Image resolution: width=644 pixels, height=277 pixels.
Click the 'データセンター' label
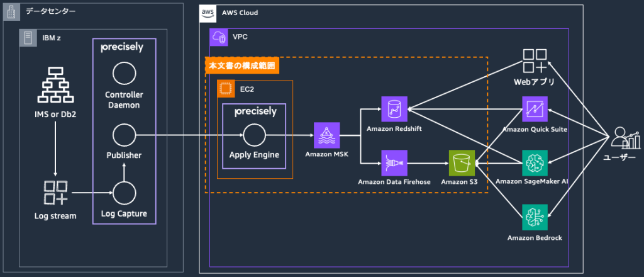pyautogui.click(x=50, y=12)
